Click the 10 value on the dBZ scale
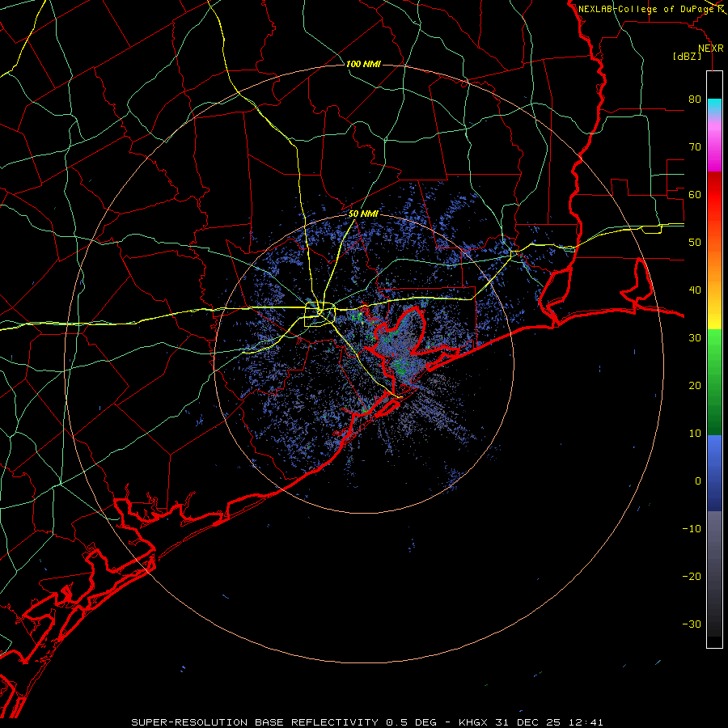The width and height of the screenshot is (728, 728). [x=695, y=434]
